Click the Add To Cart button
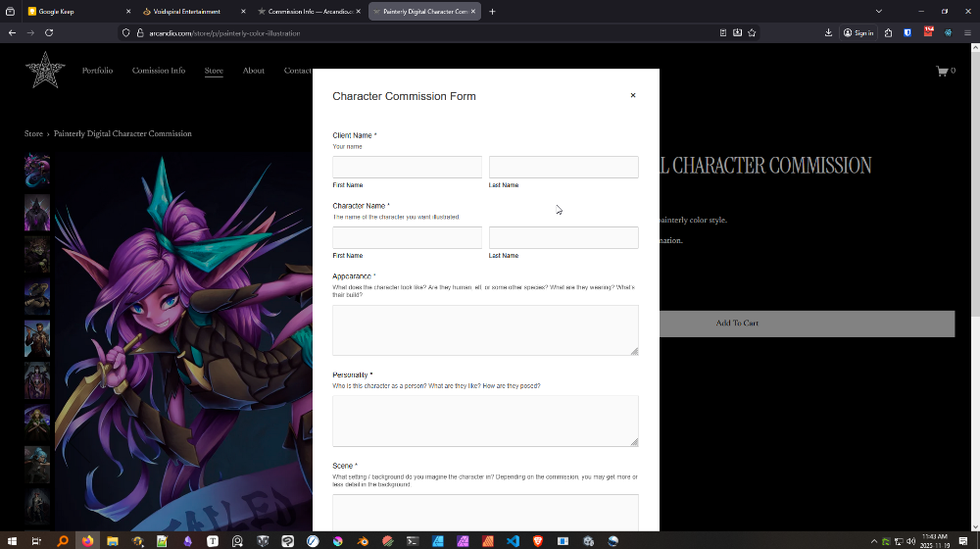This screenshot has width=980, height=549. (807, 324)
